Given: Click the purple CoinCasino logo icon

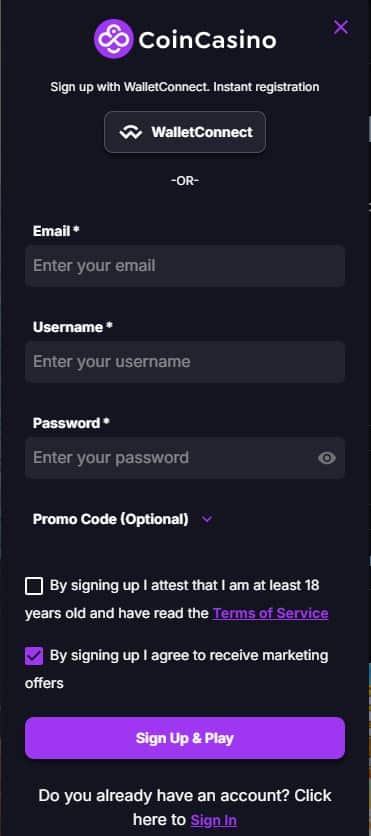Looking at the screenshot, I should [113, 39].
